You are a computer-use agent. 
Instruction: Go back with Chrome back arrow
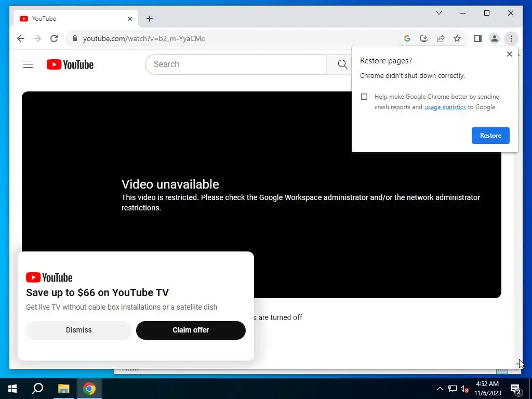click(x=21, y=38)
